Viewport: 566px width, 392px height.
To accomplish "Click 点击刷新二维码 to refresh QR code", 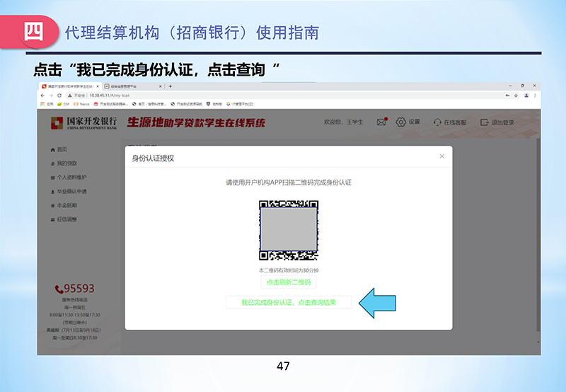I will tap(289, 282).
